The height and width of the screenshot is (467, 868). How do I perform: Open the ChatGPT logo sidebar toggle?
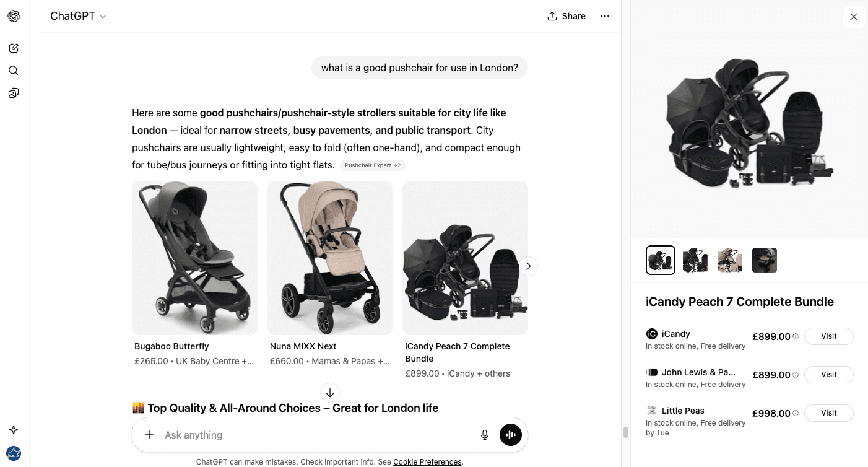pyautogui.click(x=14, y=16)
